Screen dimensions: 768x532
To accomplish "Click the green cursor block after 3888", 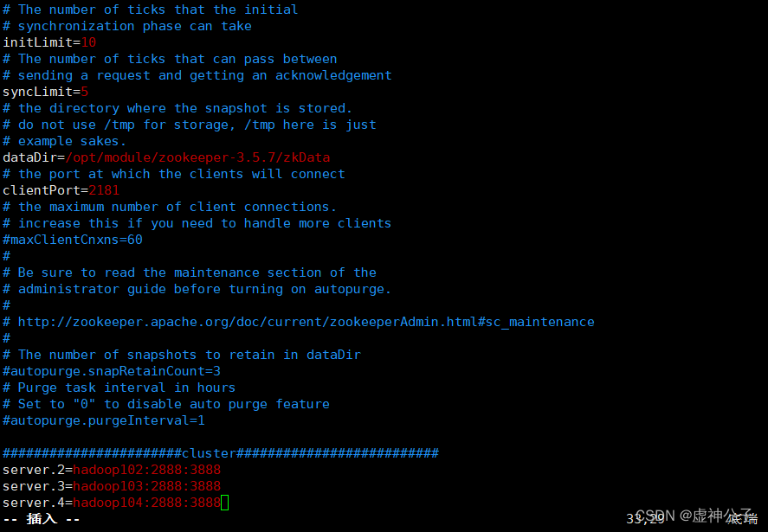I will (225, 503).
